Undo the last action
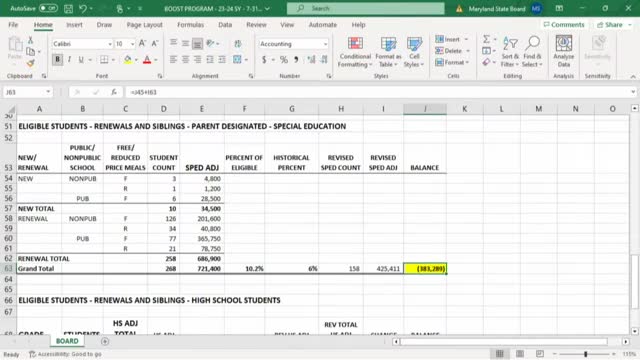 point(83,8)
